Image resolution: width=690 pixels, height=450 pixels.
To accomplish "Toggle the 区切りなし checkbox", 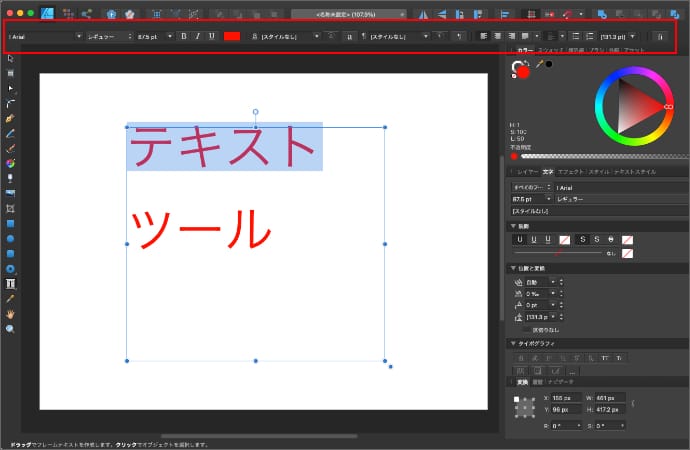I will [x=527, y=328].
